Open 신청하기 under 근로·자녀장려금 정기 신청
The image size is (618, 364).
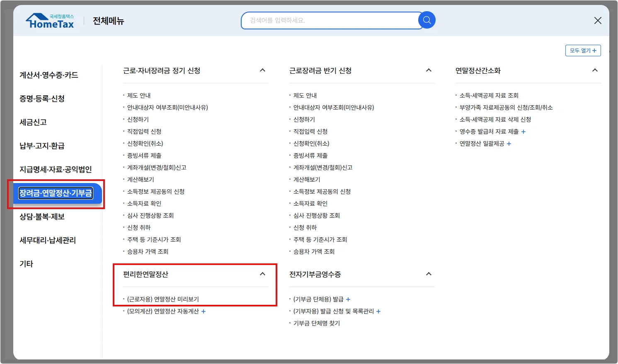[138, 120]
